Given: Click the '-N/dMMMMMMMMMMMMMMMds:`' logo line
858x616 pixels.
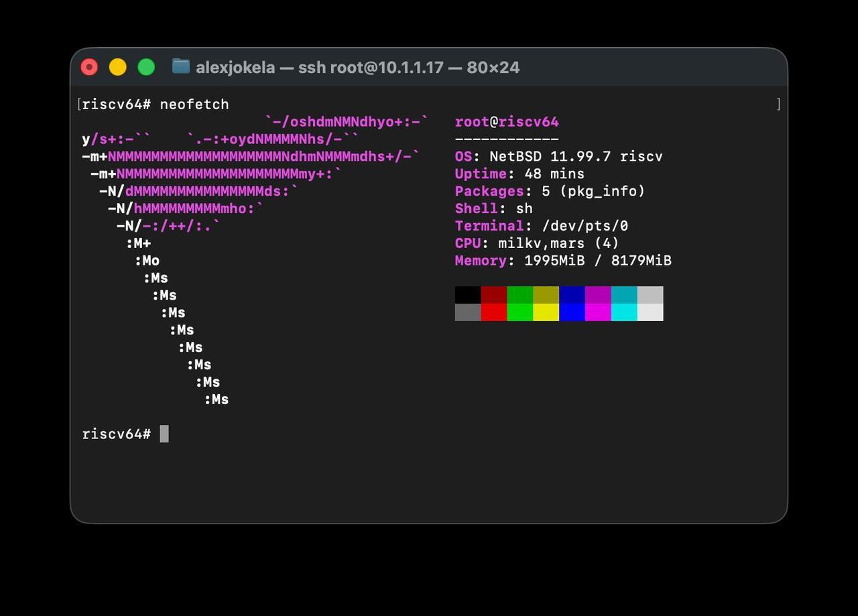Looking at the screenshot, I should 198,191.
